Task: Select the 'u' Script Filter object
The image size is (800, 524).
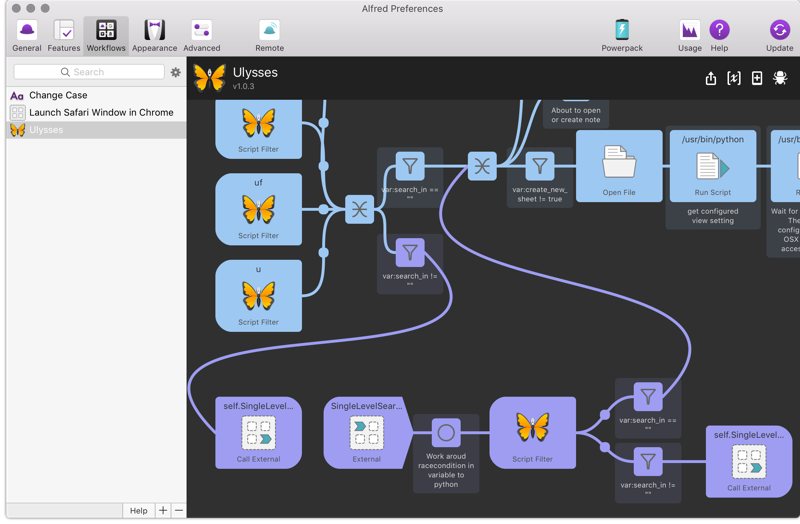Action: pyautogui.click(x=258, y=296)
